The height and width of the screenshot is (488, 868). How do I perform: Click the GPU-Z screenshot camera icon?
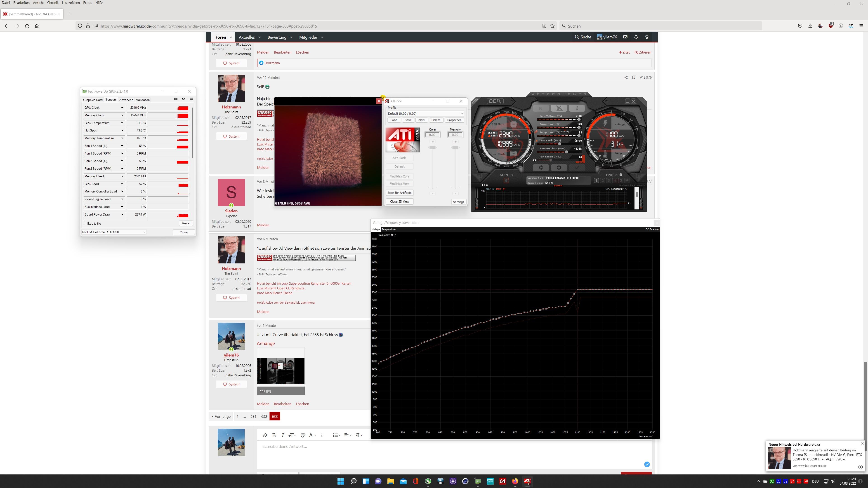click(176, 99)
